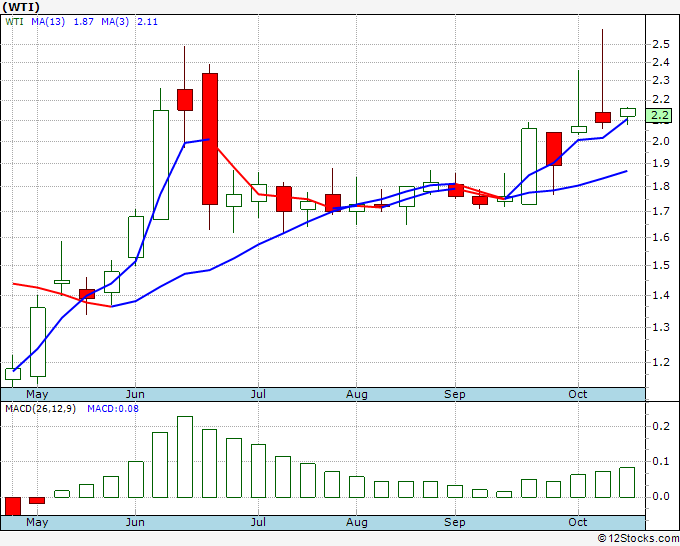Click the MACD:0.08 value label
This screenshot has width=680, height=546.
click(113, 409)
